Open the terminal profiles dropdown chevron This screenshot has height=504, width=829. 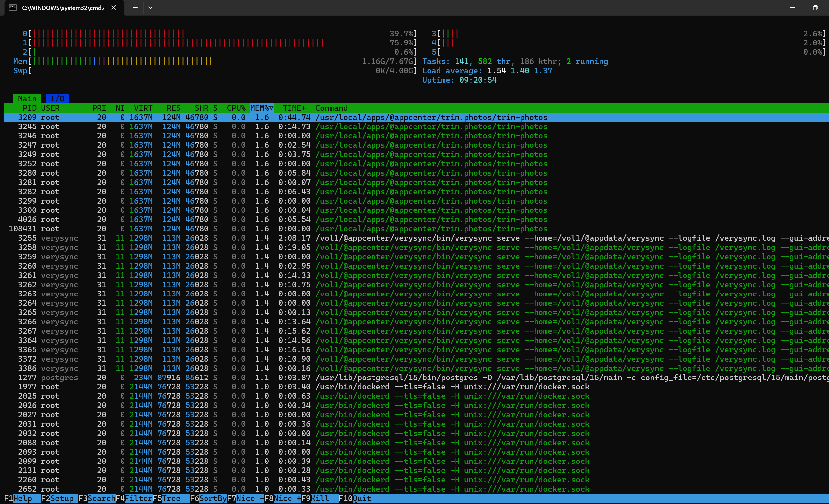tap(150, 7)
